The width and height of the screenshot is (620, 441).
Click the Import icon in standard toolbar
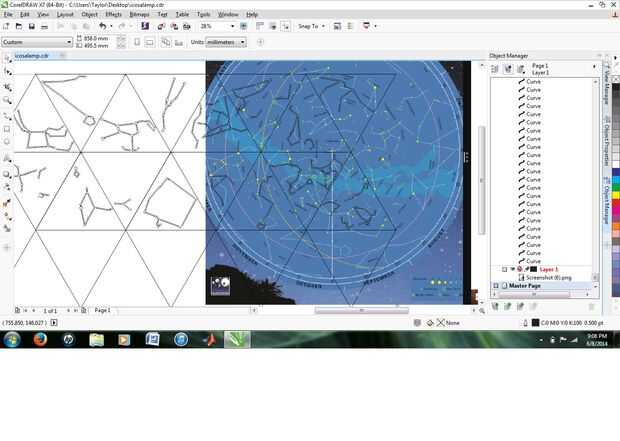click(161, 26)
